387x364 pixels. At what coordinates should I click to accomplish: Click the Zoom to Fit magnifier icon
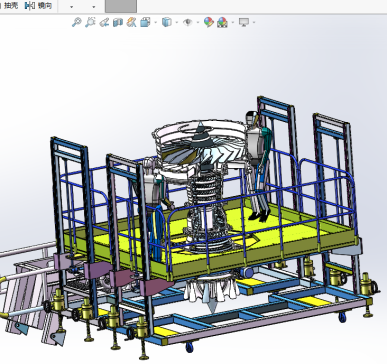tap(77, 22)
